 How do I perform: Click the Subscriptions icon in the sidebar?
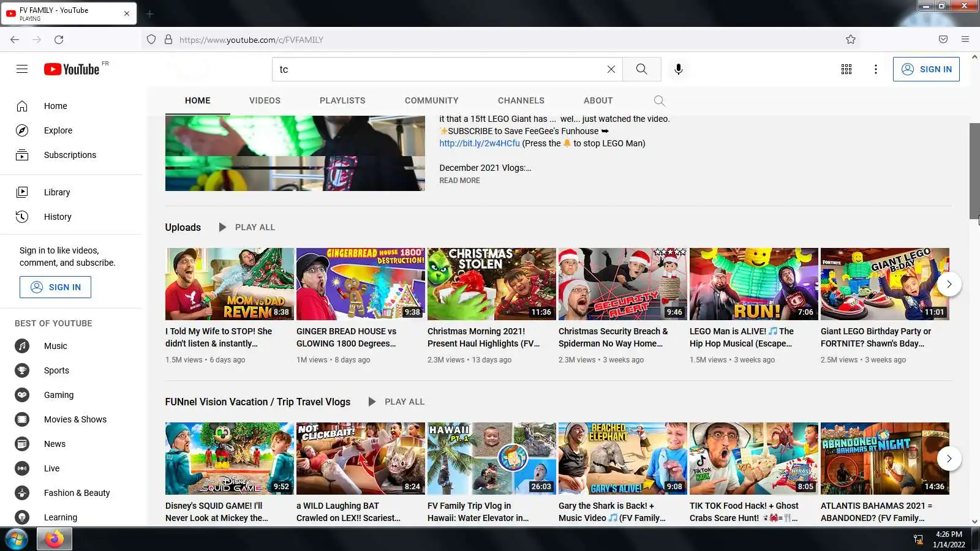pos(22,155)
